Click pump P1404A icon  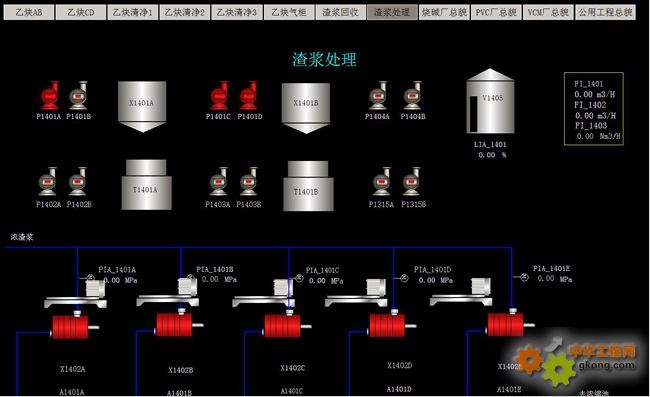[378, 96]
